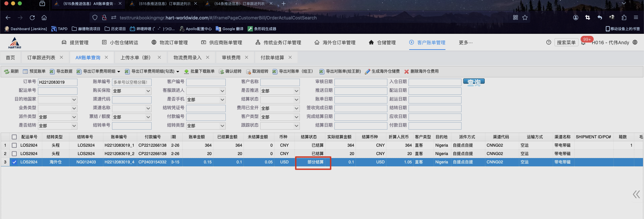The height and width of the screenshot is (219, 644).
Task: Click 删除海外仓费用 red X icon
Action: point(407,72)
